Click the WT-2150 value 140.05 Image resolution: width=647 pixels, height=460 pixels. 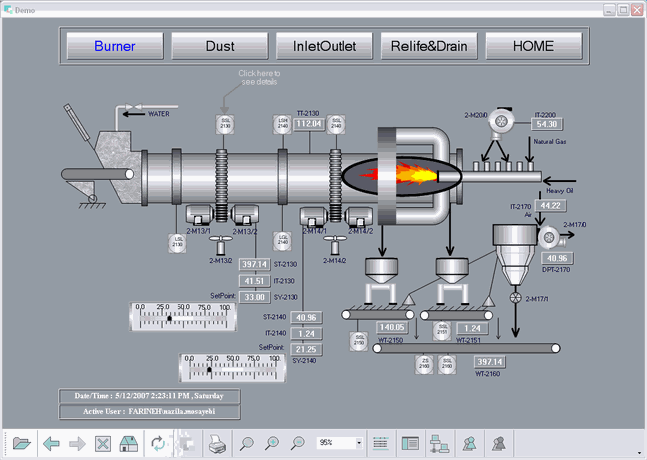pyautogui.click(x=392, y=327)
